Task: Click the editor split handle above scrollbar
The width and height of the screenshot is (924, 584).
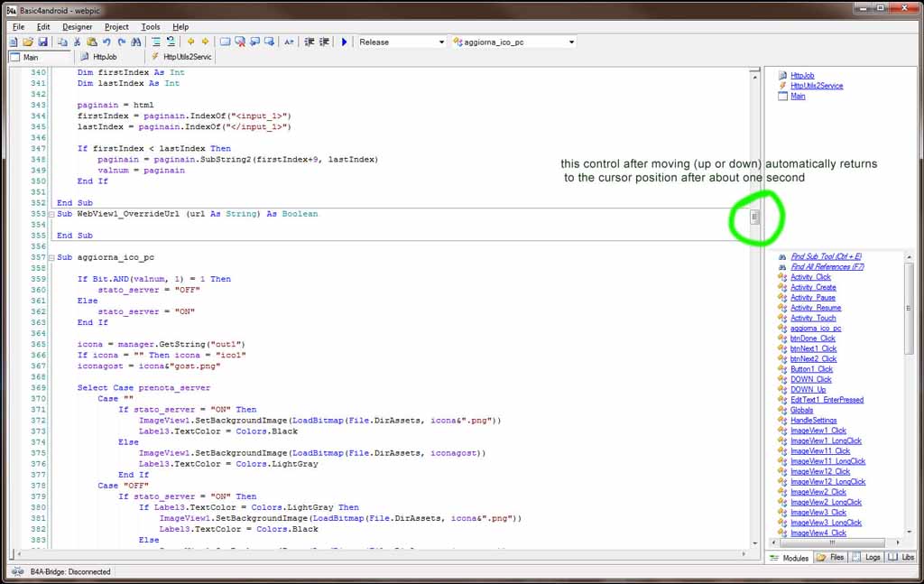Action: click(754, 70)
